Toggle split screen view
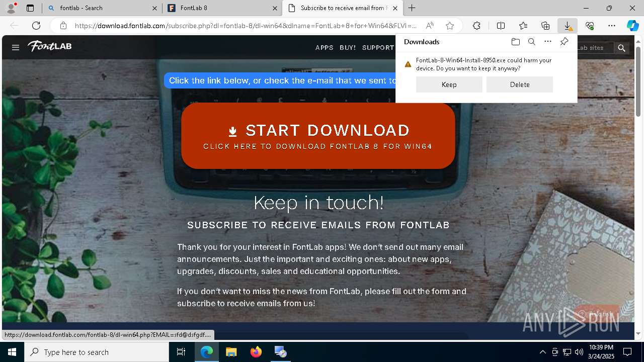Screen dimensions: 644x362 pyautogui.click(x=501, y=26)
